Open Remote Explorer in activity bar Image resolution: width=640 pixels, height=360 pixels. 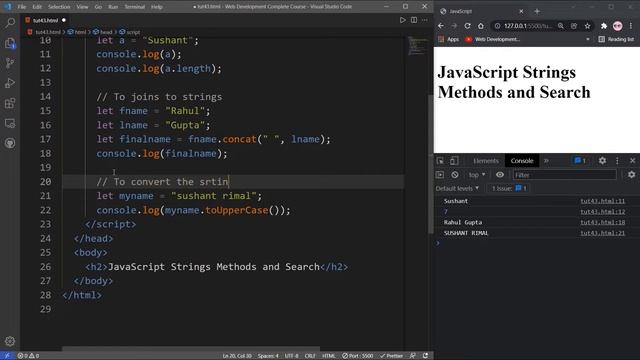[10, 123]
